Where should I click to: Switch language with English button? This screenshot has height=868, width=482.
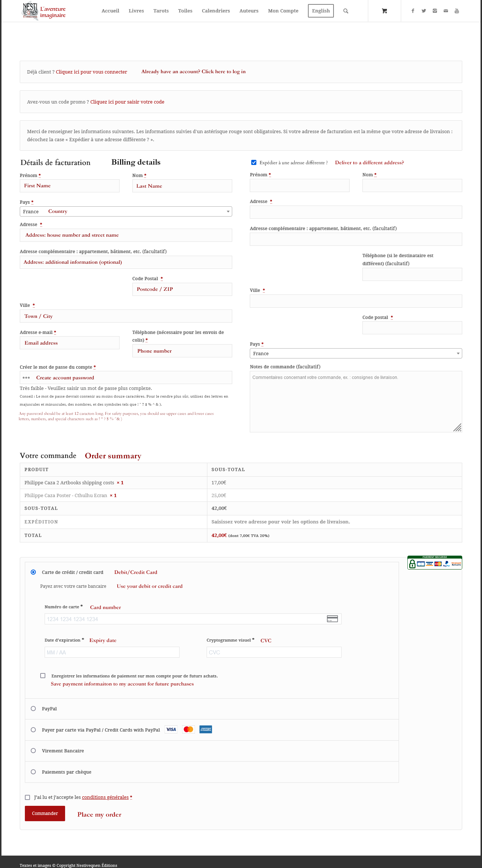tap(321, 11)
